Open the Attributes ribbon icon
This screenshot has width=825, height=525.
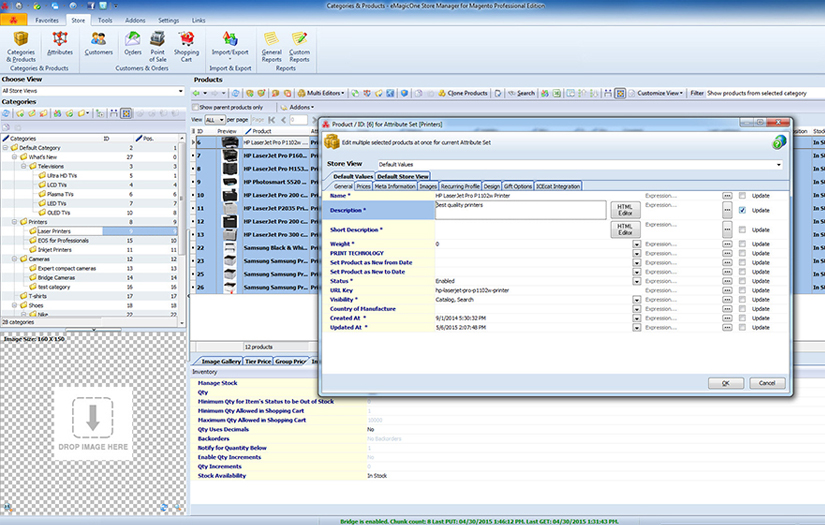coord(60,44)
